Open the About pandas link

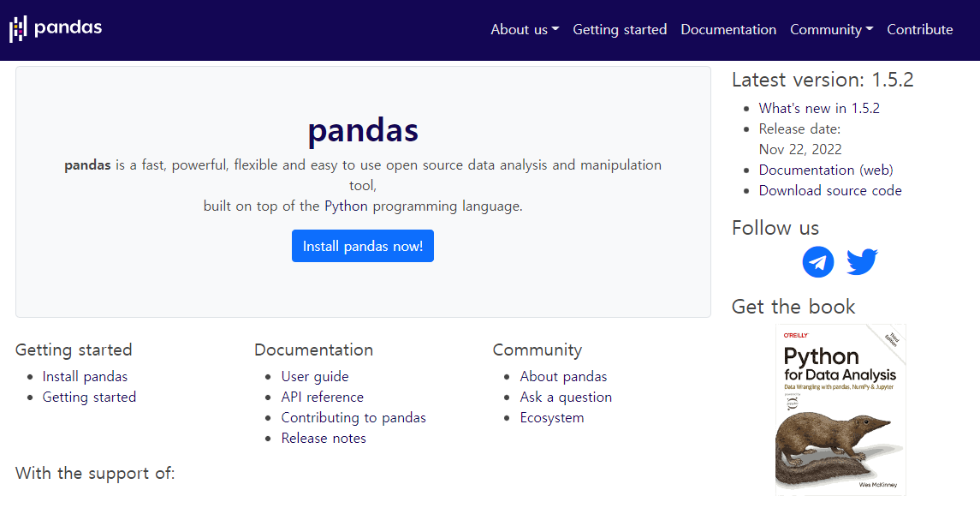[x=563, y=377]
